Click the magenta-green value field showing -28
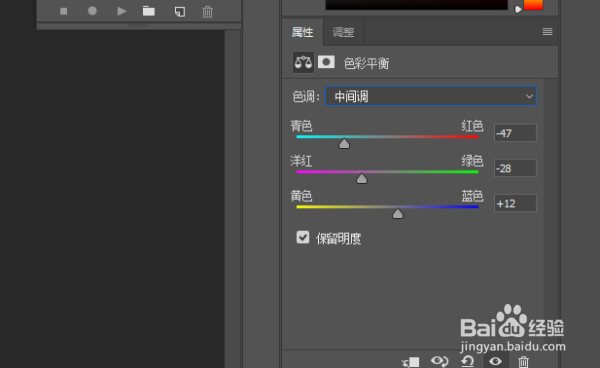Viewport: 600px width, 368px height. (x=515, y=168)
